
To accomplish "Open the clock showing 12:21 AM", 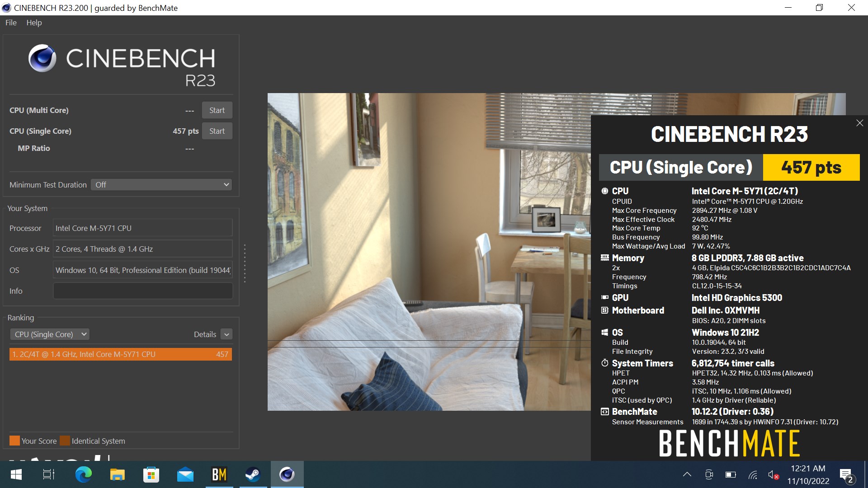I will pyautogui.click(x=808, y=474).
